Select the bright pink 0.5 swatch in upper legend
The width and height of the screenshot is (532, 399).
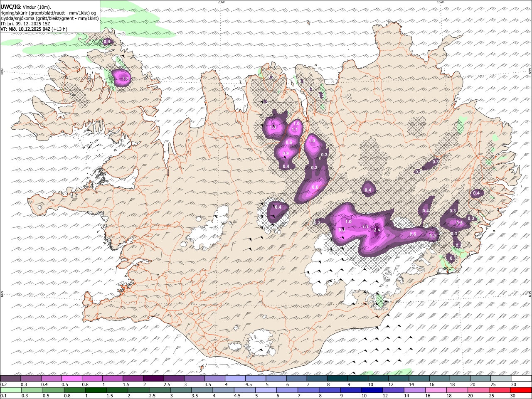72,379
